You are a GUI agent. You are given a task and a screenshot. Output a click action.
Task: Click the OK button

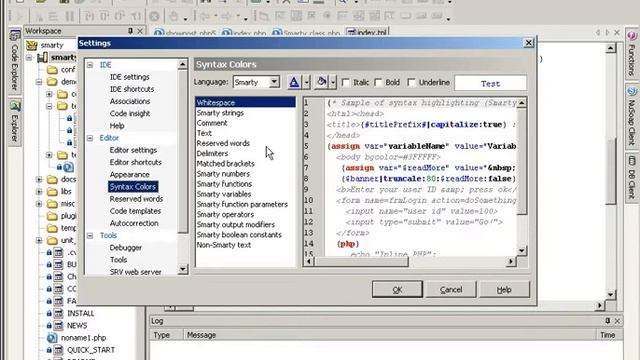[x=397, y=289]
